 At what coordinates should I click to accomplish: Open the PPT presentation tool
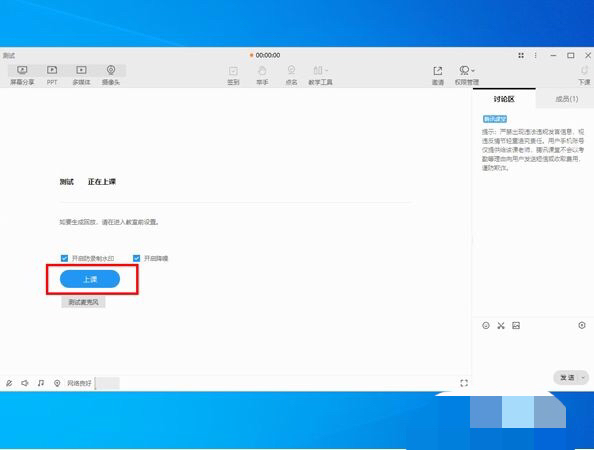pyautogui.click(x=52, y=75)
